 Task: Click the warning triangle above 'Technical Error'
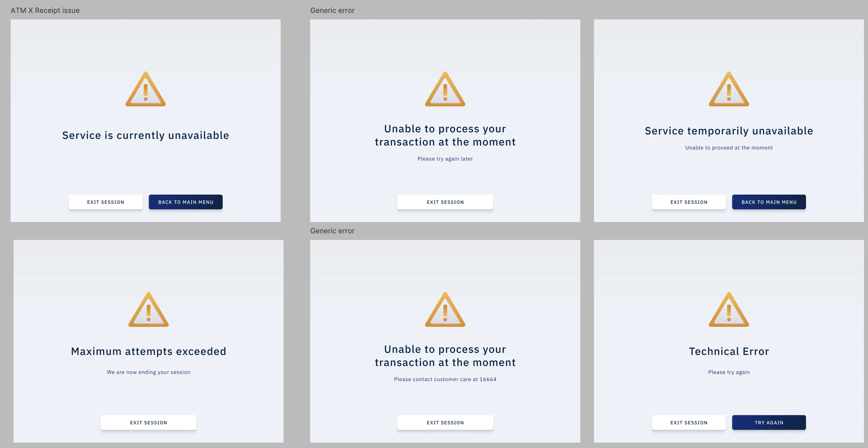tap(729, 309)
